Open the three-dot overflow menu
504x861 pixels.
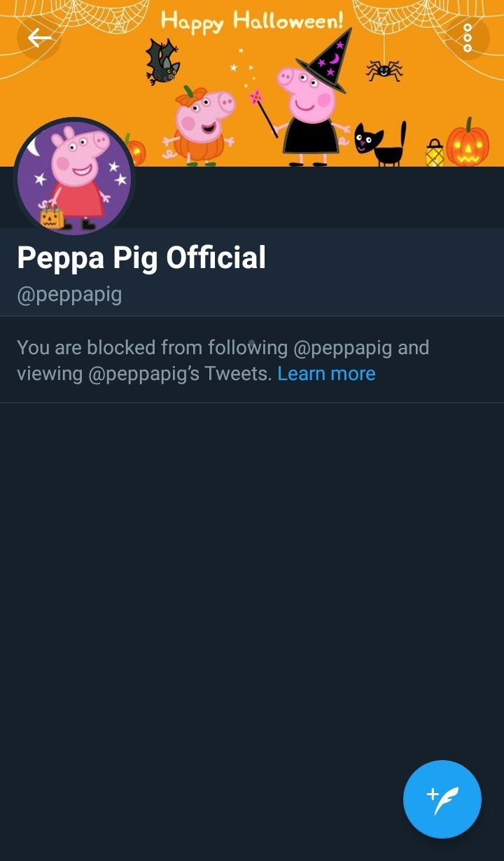coord(467,38)
